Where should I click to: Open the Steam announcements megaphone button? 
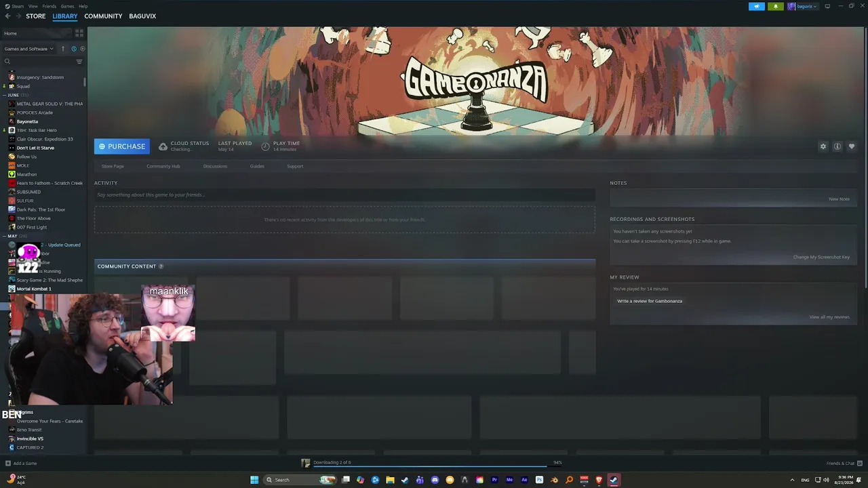pyautogui.click(x=757, y=6)
